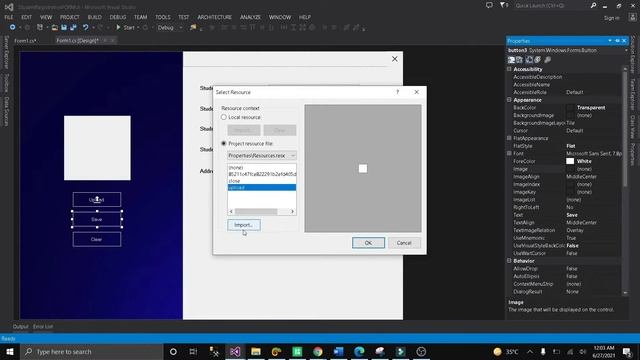Switch to the Form1.cs code tab
Image resolution: width=640 pixels, height=360 pixels.
click(x=25, y=40)
